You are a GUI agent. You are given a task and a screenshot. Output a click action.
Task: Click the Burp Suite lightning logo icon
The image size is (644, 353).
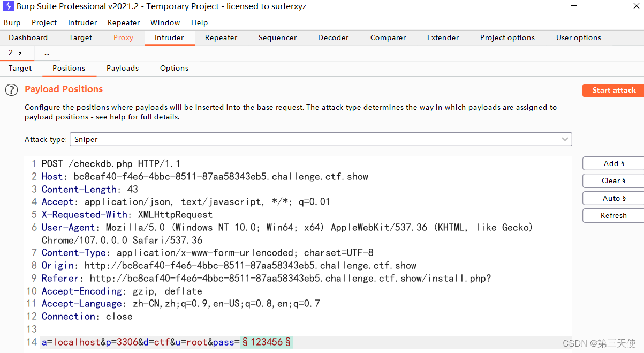(x=7, y=6)
